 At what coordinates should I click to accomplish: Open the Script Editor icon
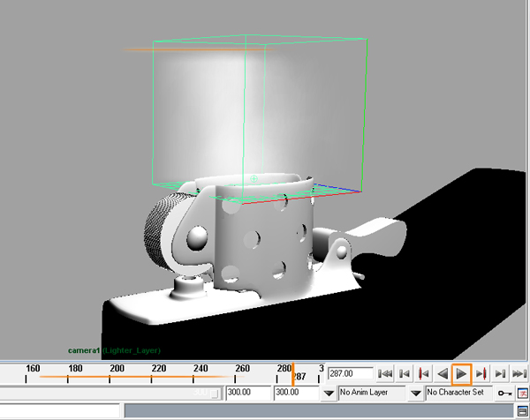tap(523, 411)
